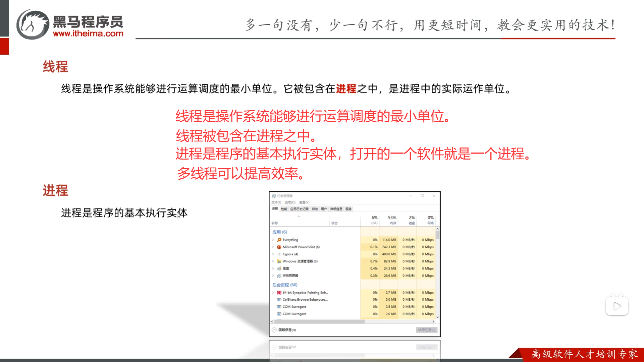
Task: Expand the Microsoft PowerPoint (6) group
Action: click(x=273, y=247)
